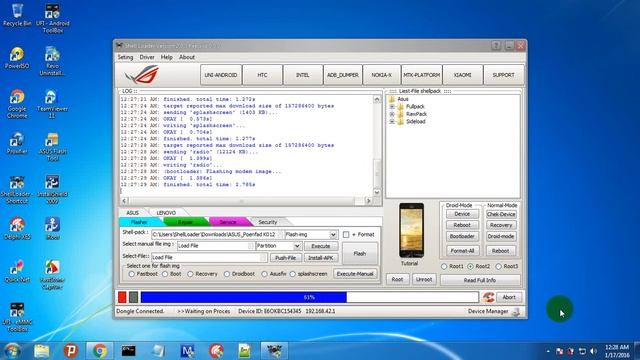The image size is (640, 360).
Task: Open the Recycle Bin desktop icon
Action: coord(17,15)
